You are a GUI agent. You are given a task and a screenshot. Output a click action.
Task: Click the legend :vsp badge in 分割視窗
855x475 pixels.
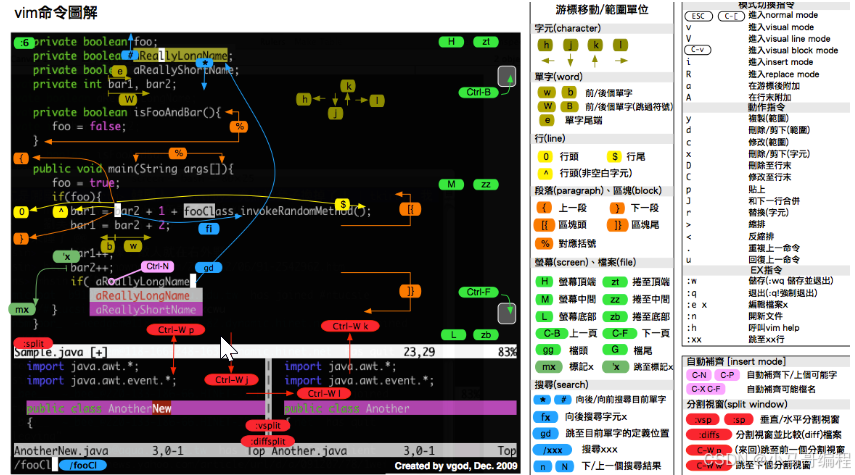click(x=703, y=419)
